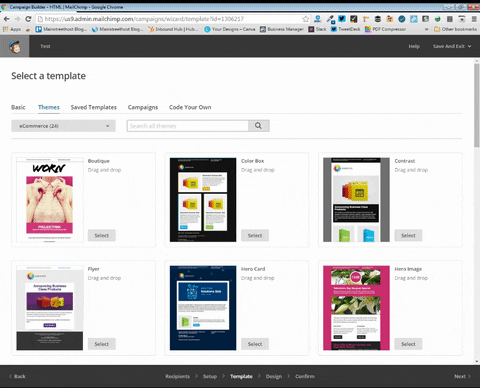Go to the Confirm step

(x=305, y=376)
